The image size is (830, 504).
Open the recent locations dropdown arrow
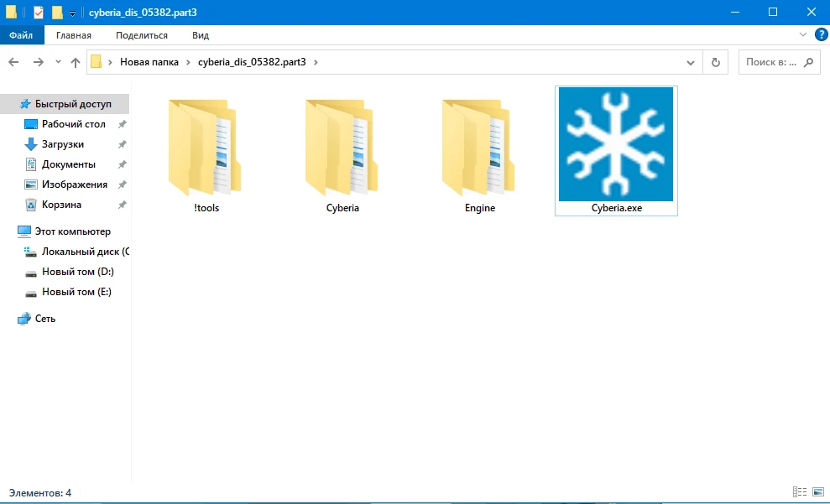[58, 62]
